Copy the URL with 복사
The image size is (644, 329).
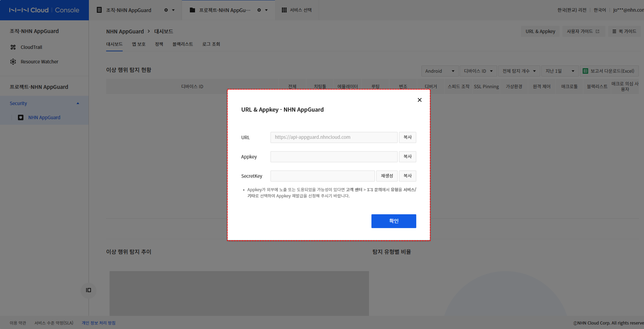408,137
